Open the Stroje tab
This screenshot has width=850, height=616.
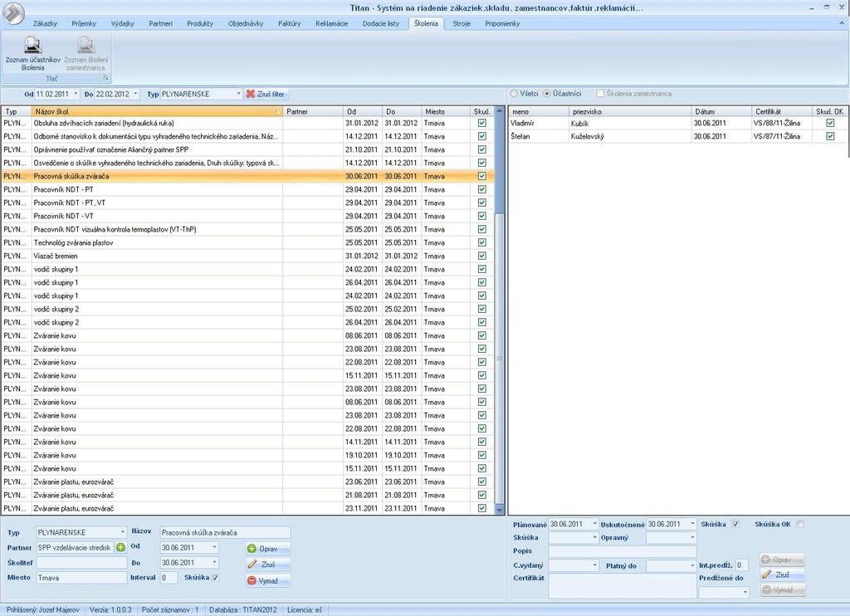[462, 23]
